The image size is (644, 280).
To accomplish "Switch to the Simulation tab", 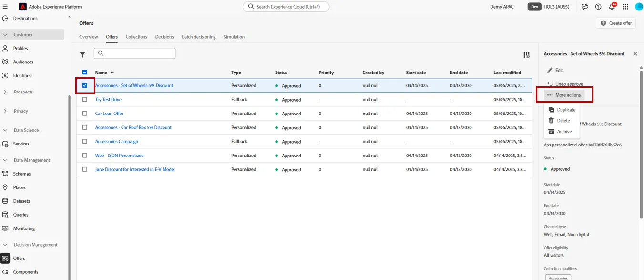I will click(x=234, y=37).
